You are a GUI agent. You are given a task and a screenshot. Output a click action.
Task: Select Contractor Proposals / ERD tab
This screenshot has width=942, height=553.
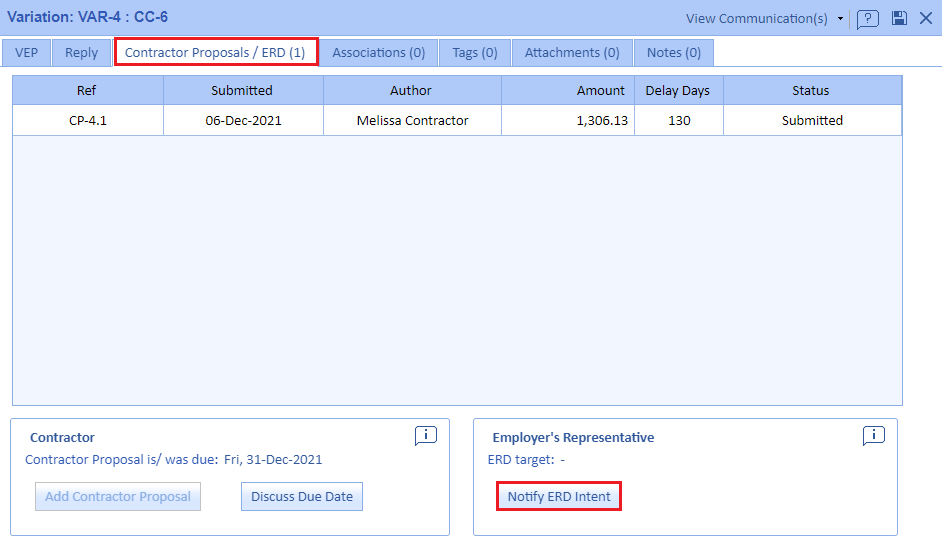215,52
